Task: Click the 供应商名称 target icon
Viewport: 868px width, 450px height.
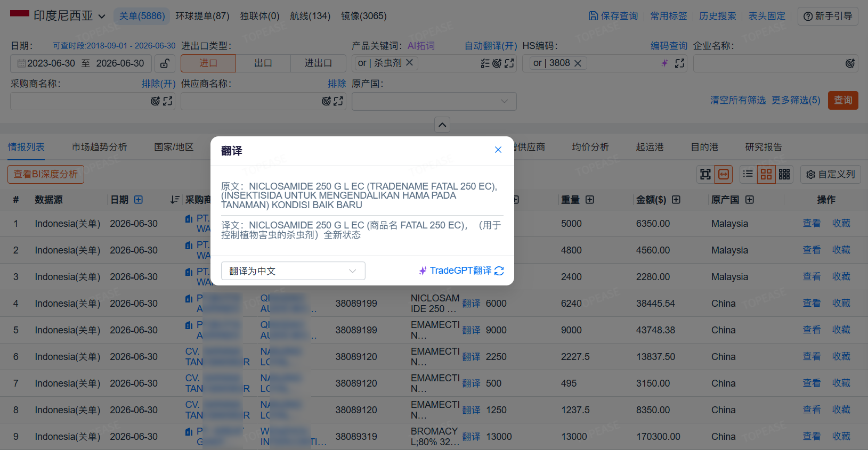Action: point(326,101)
